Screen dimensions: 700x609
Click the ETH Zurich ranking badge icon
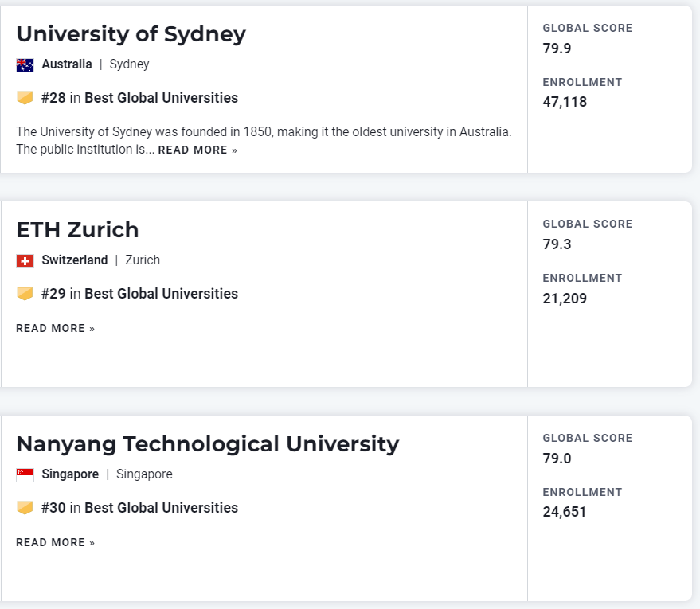(25, 294)
